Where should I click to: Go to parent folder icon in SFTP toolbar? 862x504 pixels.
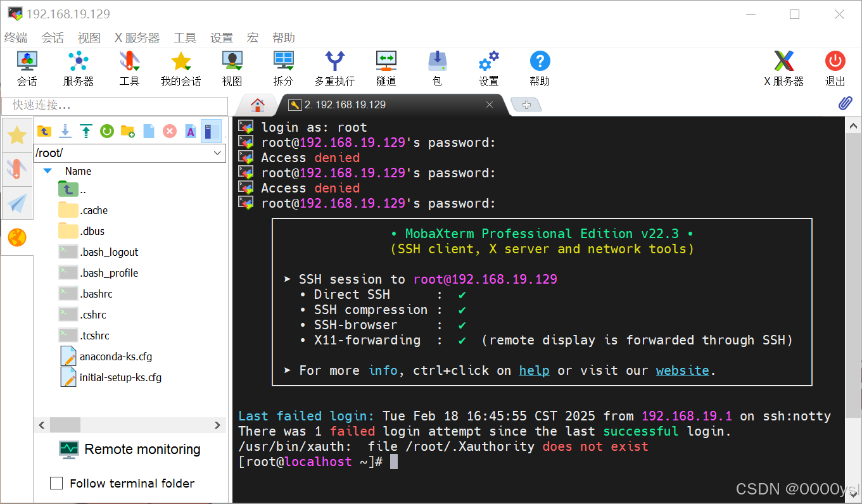click(44, 131)
